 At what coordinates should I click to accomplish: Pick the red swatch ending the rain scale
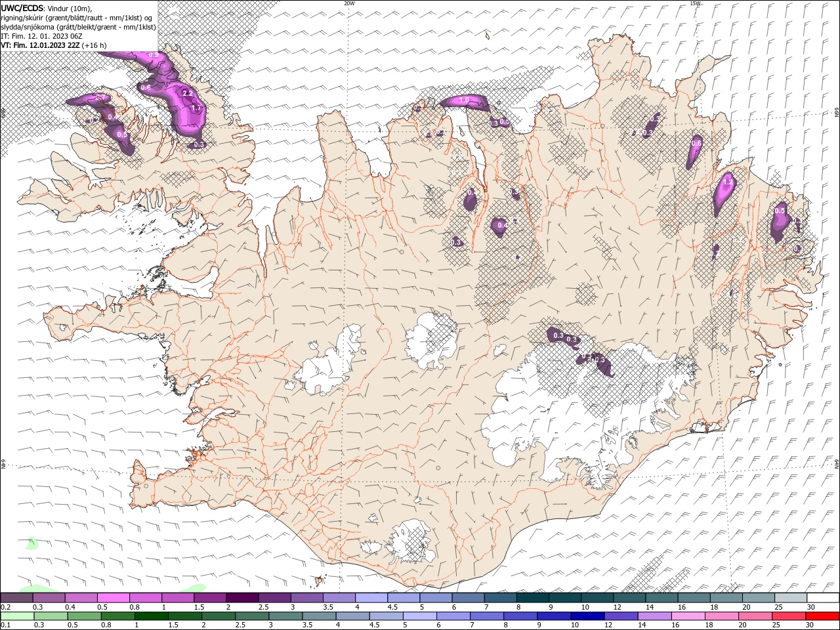click(823, 616)
